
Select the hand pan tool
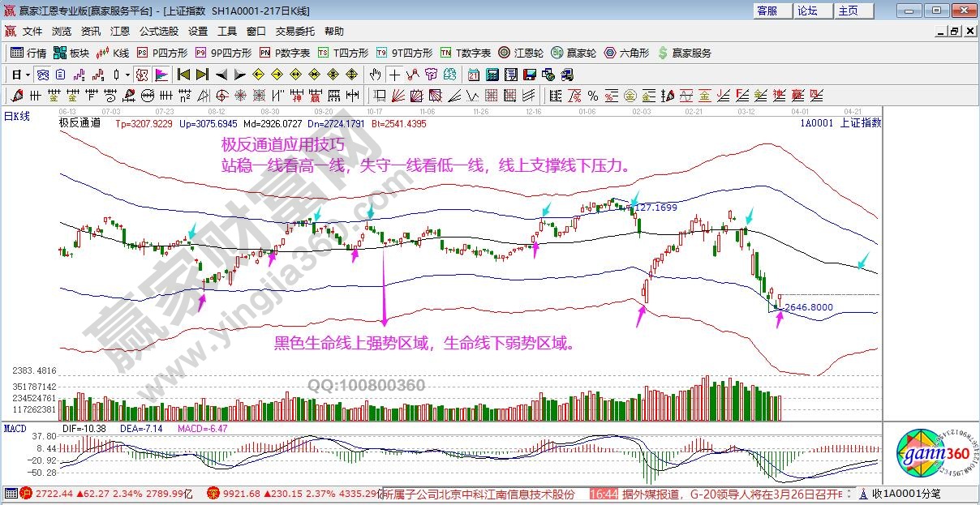(375, 75)
